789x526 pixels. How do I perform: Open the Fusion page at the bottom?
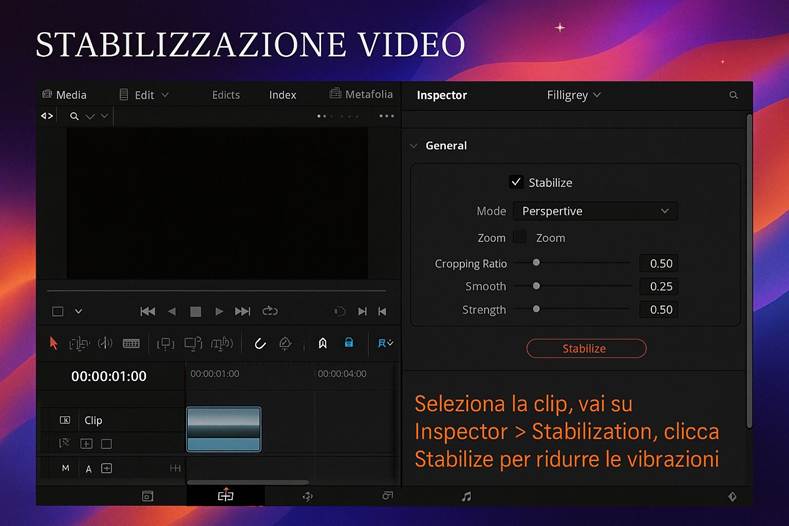click(x=307, y=496)
